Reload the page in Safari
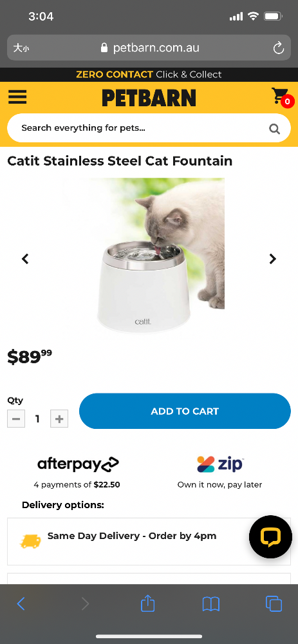This screenshot has width=298, height=644. coord(279,48)
